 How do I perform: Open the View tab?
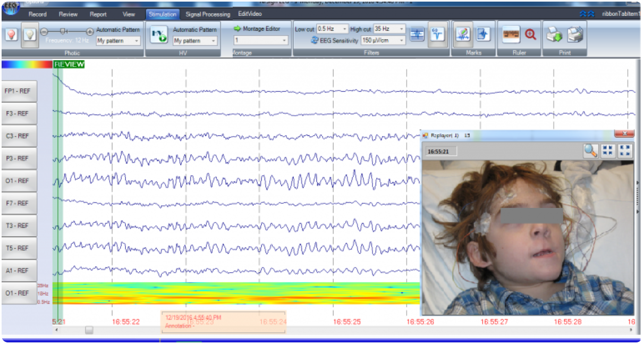pyautogui.click(x=129, y=14)
